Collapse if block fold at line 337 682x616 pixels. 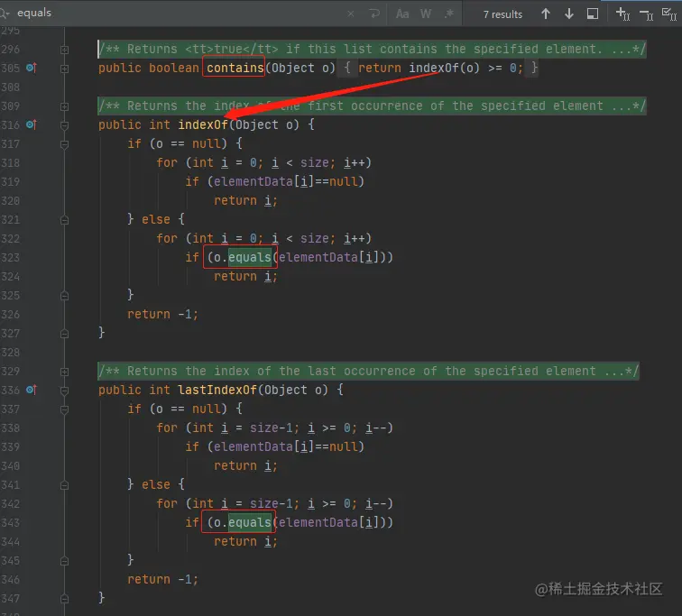(x=64, y=409)
